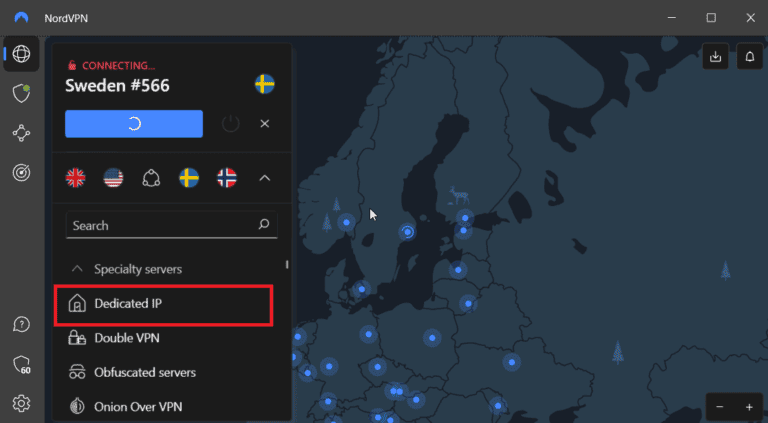
Task: Collapse the recent connections chevron
Action: [264, 178]
